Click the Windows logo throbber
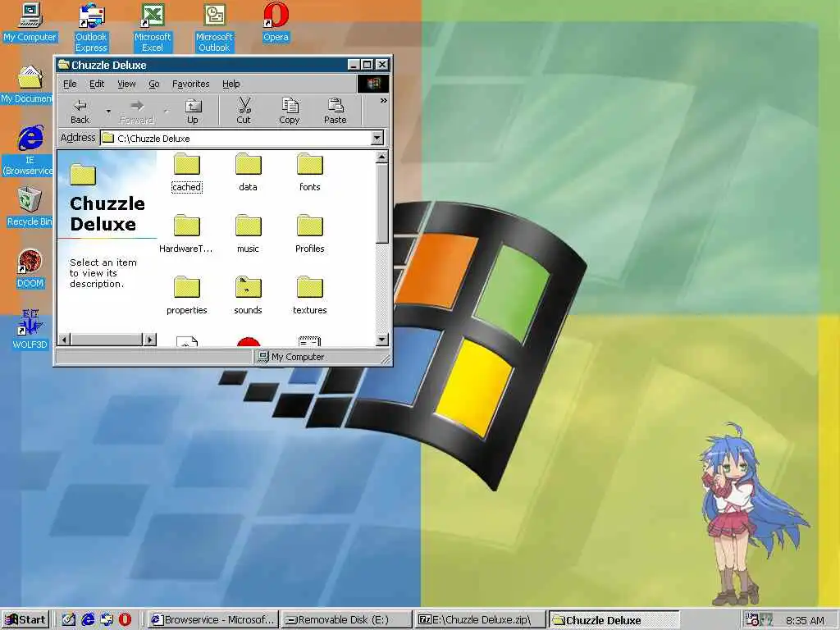This screenshot has width=840, height=630. [373, 84]
